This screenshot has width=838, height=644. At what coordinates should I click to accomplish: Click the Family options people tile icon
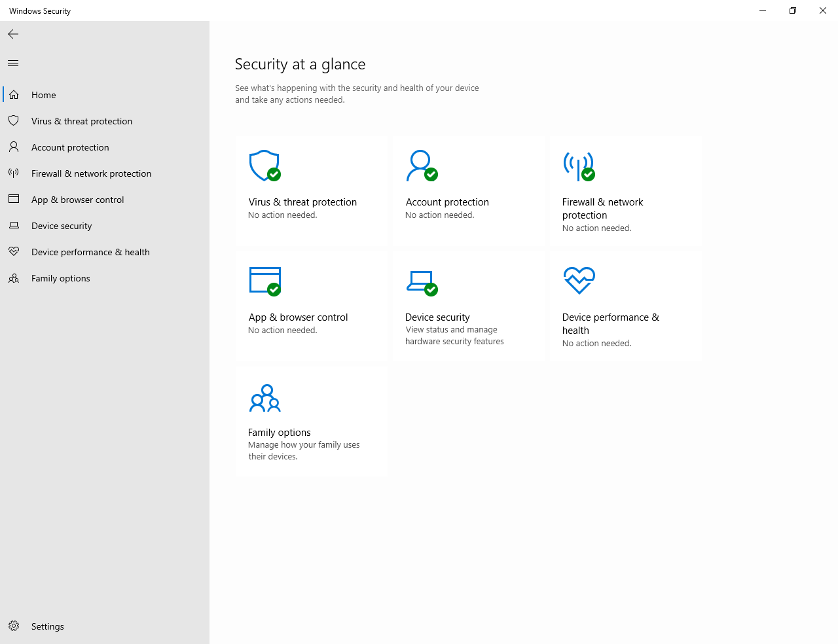(265, 398)
